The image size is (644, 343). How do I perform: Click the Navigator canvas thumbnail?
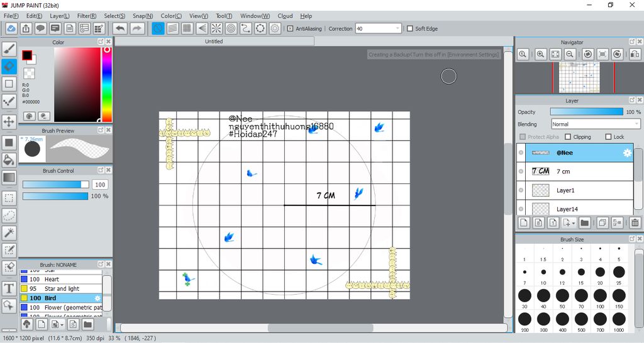point(579,77)
